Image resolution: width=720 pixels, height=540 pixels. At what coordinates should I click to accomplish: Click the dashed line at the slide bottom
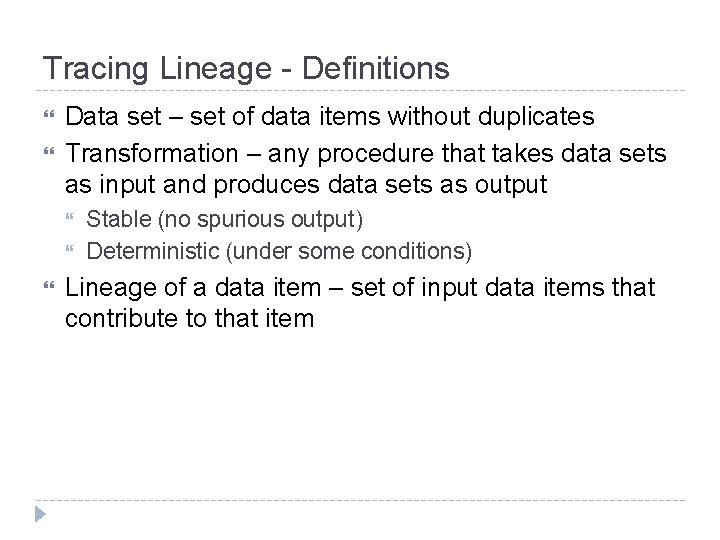click(360, 500)
